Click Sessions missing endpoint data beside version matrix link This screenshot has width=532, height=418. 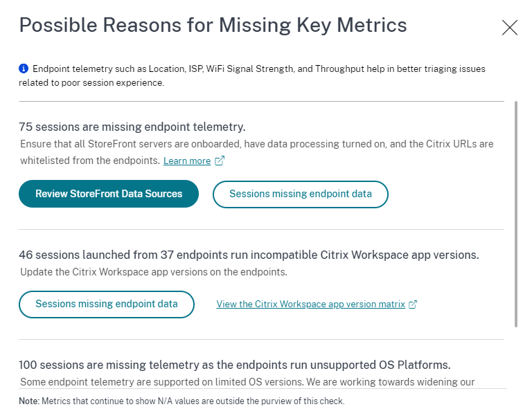click(106, 304)
